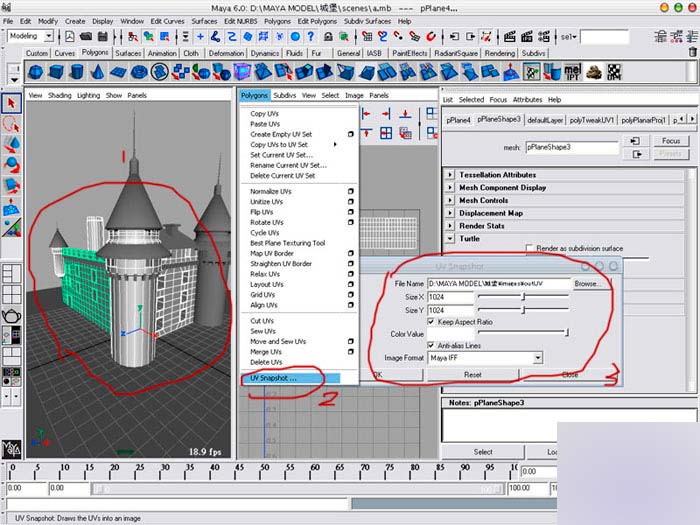Screen dimensions: 700x525
Task: Collapse the Turtle section
Action: 450,239
